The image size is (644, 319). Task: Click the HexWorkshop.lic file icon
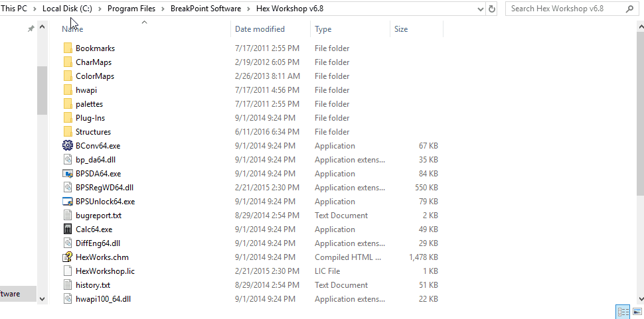pos(68,271)
